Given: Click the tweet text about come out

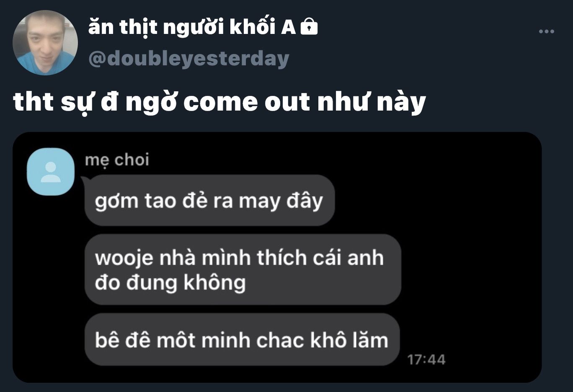Looking at the screenshot, I should click(x=219, y=102).
